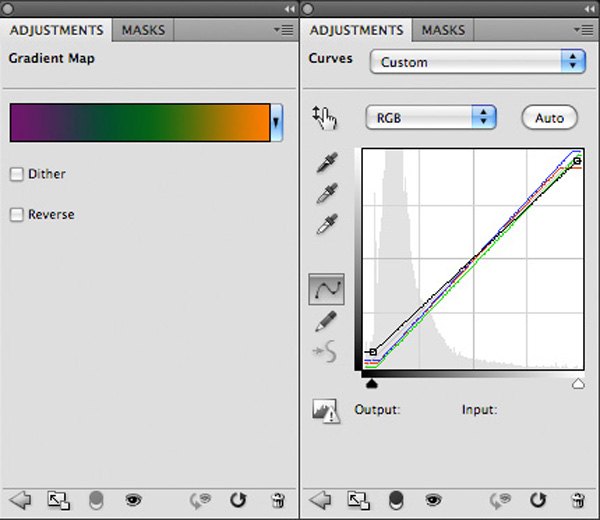This screenshot has height=520, width=600.
Task: Open right panel options menu
Action: (584, 30)
